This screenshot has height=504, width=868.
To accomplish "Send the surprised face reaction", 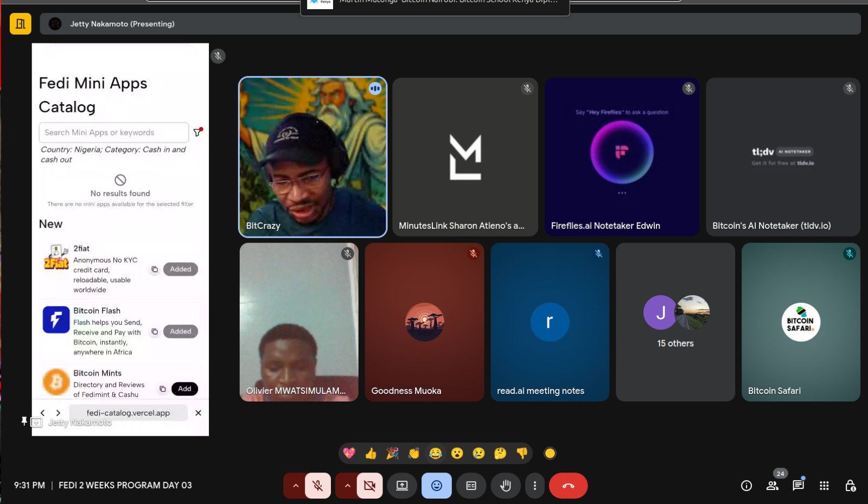I will pyautogui.click(x=457, y=453).
